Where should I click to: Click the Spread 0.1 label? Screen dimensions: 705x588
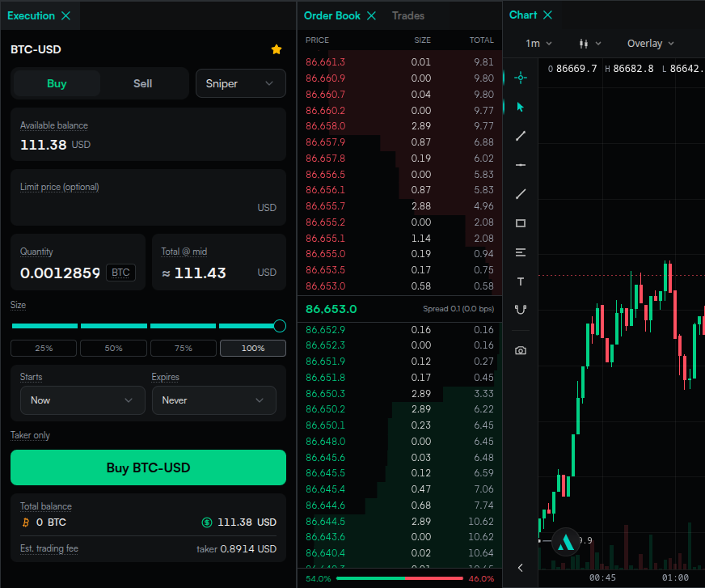[x=458, y=309]
